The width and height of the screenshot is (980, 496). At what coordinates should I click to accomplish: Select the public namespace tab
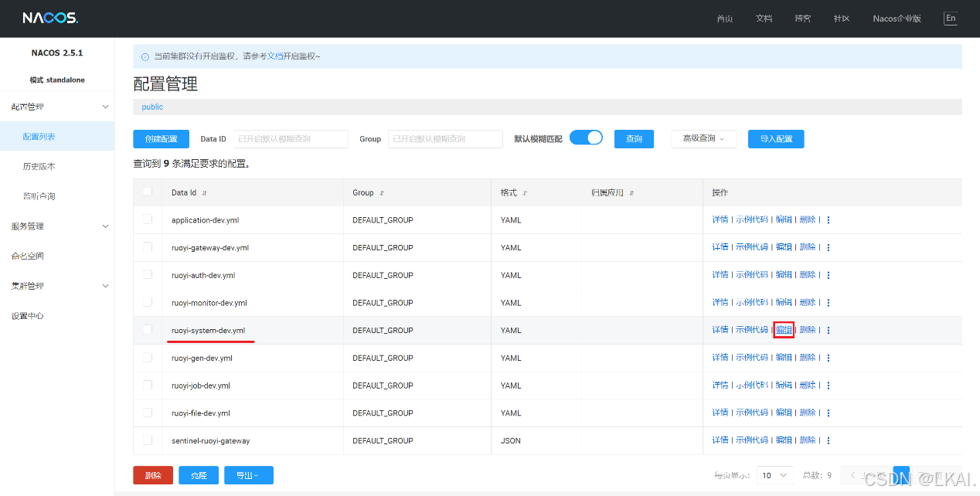pyautogui.click(x=152, y=107)
